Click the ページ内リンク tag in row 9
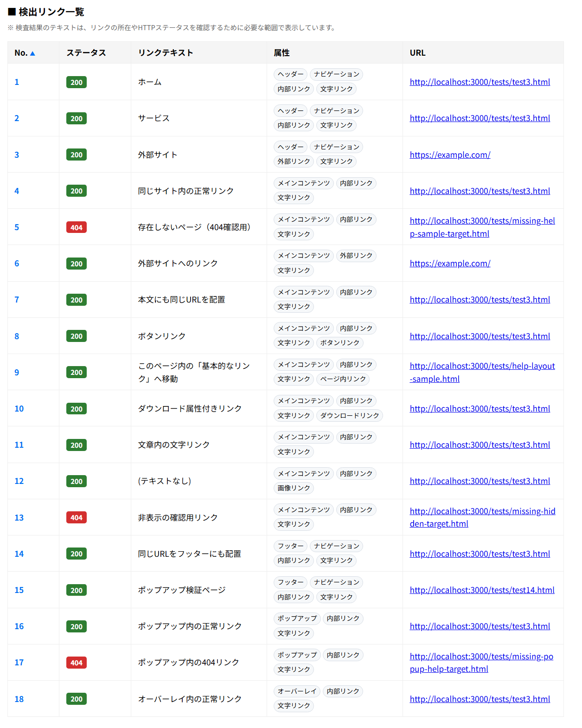 pyautogui.click(x=343, y=379)
